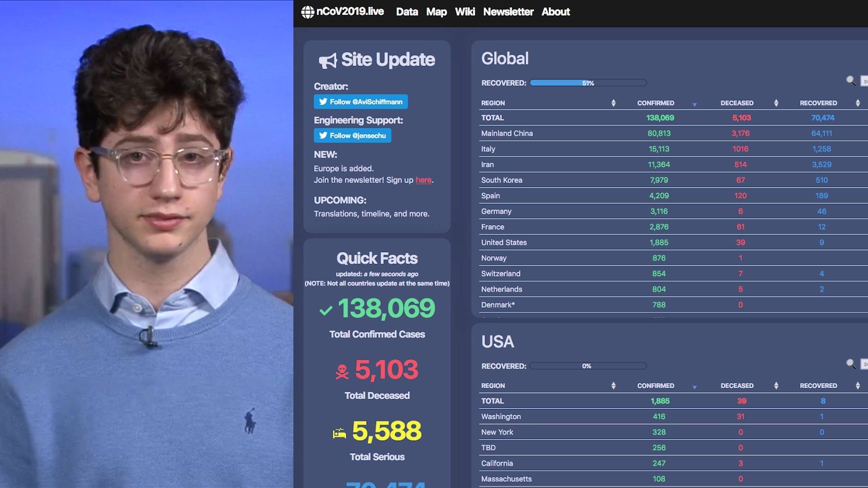The height and width of the screenshot is (488, 868).
Task: Click the 'here' newsletter signup link
Action: tap(423, 180)
